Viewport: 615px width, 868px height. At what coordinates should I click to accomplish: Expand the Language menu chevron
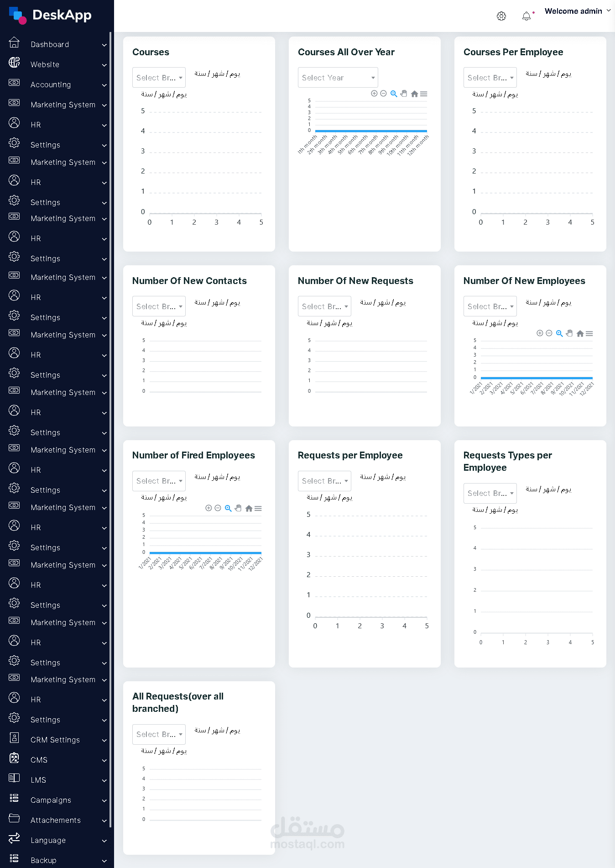pyautogui.click(x=104, y=841)
